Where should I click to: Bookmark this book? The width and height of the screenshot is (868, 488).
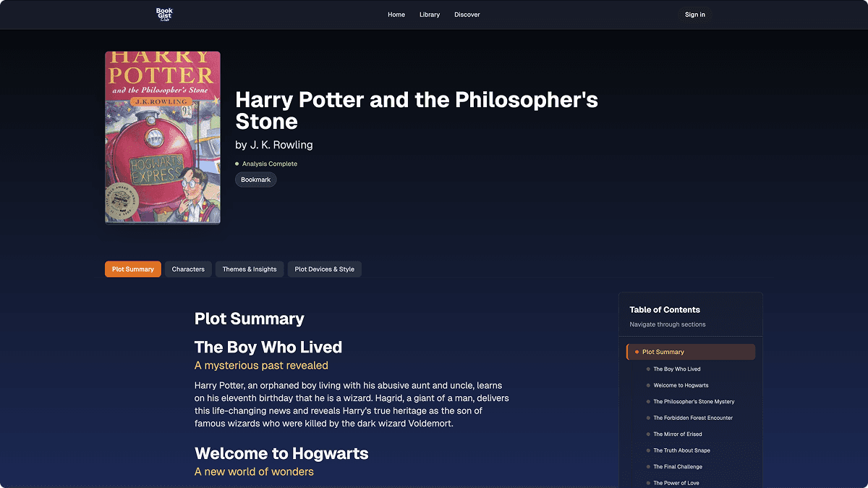(256, 180)
